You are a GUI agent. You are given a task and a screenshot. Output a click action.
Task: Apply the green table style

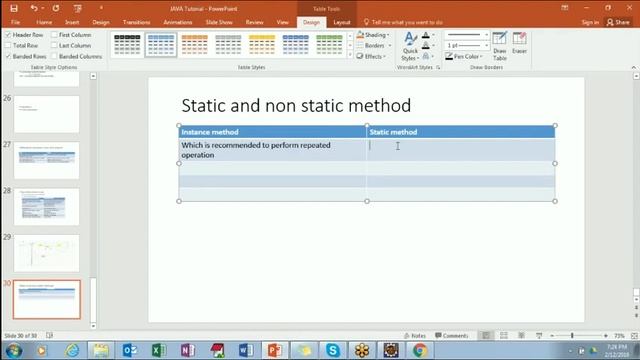329,44
